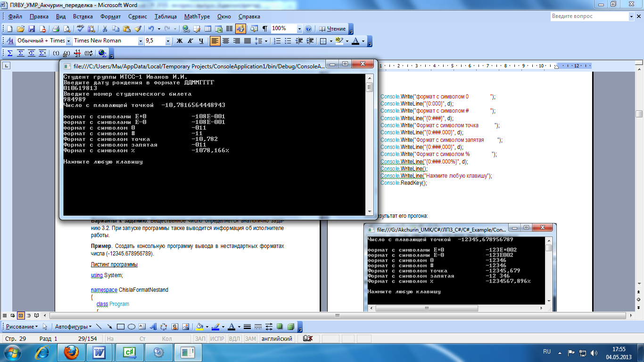
Task: Toggle italic К formatting
Action: 190,41
